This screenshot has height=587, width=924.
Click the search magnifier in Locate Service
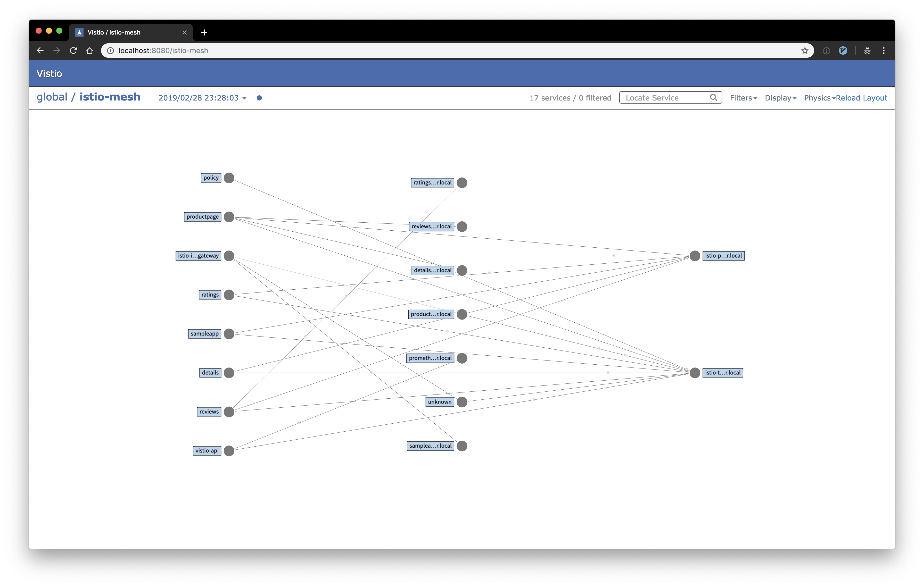click(x=713, y=98)
